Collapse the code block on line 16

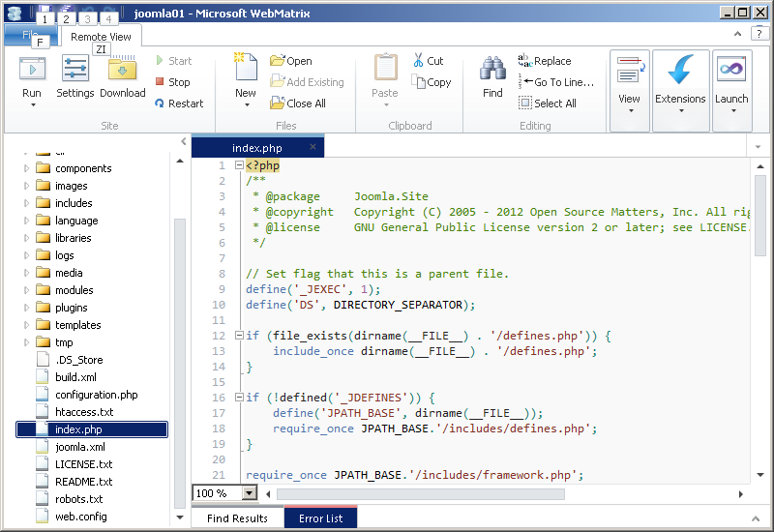pos(238,398)
